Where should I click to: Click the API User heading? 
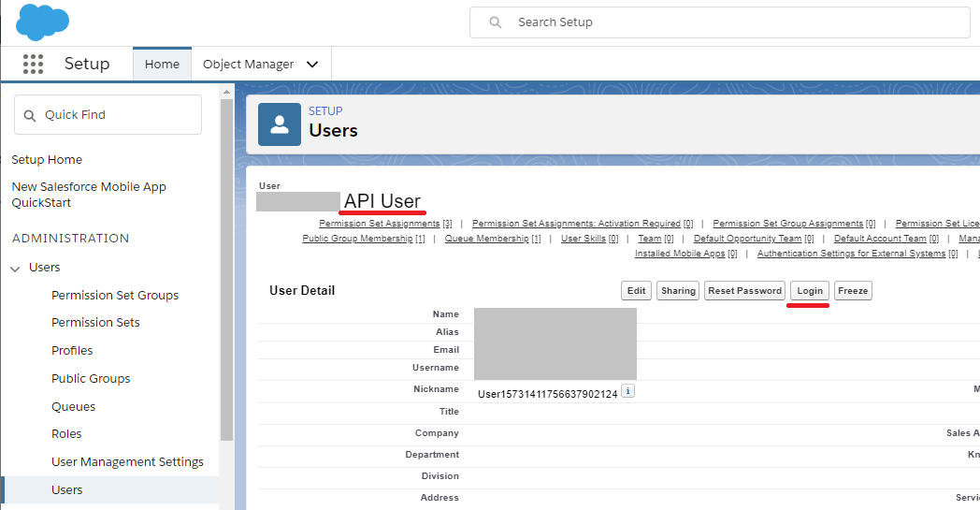(x=382, y=201)
